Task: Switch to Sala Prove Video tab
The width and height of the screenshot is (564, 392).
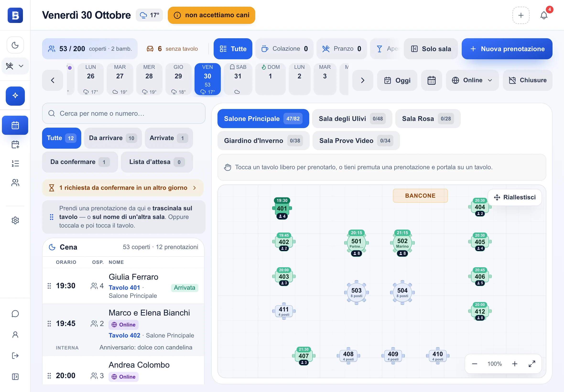Action: (356, 141)
